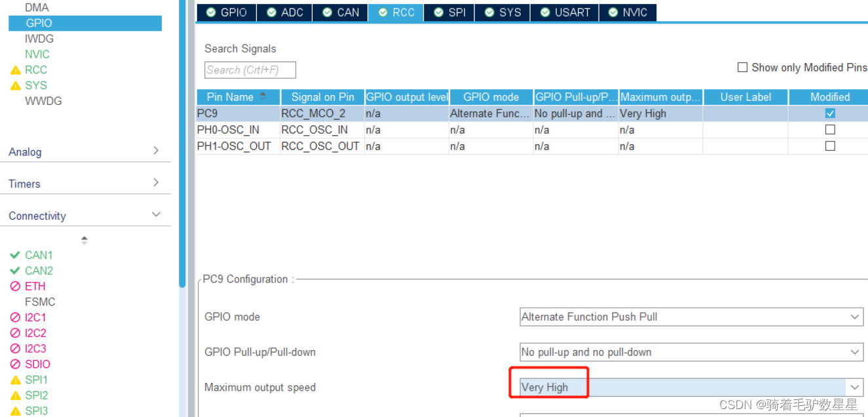The width and height of the screenshot is (868, 417).
Task: Uncheck the Modified checkbox for PC9 row
Action: [x=830, y=113]
